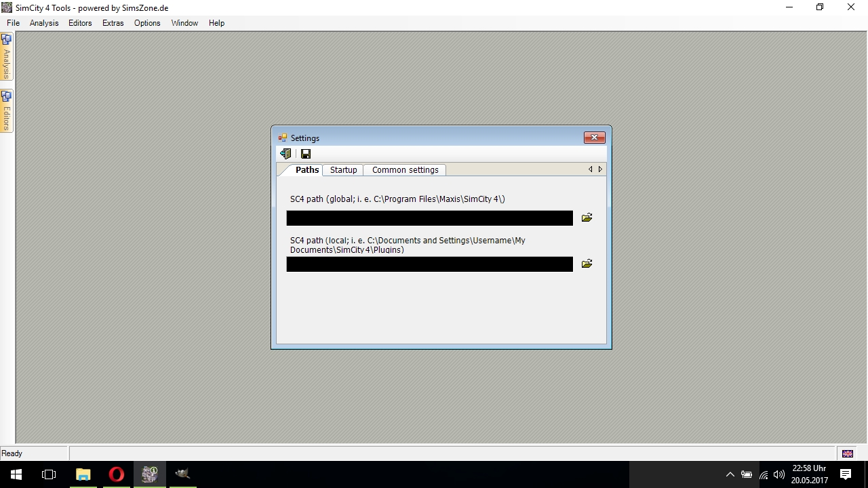The height and width of the screenshot is (488, 868).
Task: Browse folder for SC4 global path
Action: (x=587, y=218)
